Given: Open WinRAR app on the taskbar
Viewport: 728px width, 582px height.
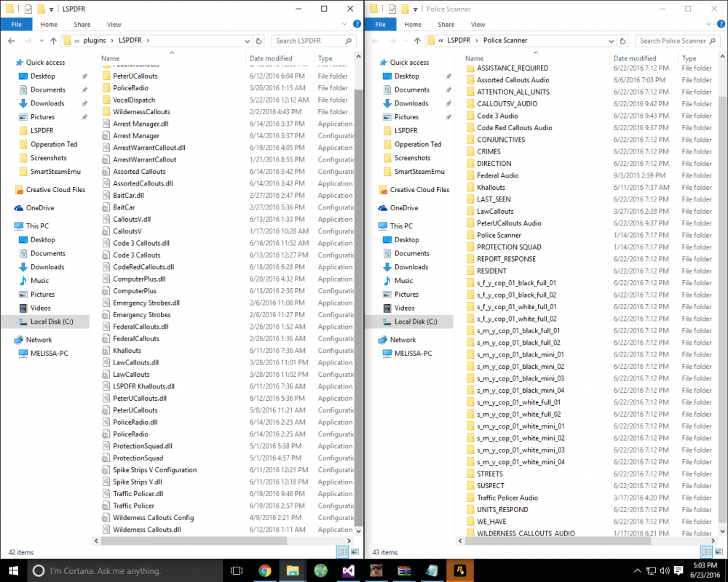Looking at the screenshot, I should [x=404, y=570].
